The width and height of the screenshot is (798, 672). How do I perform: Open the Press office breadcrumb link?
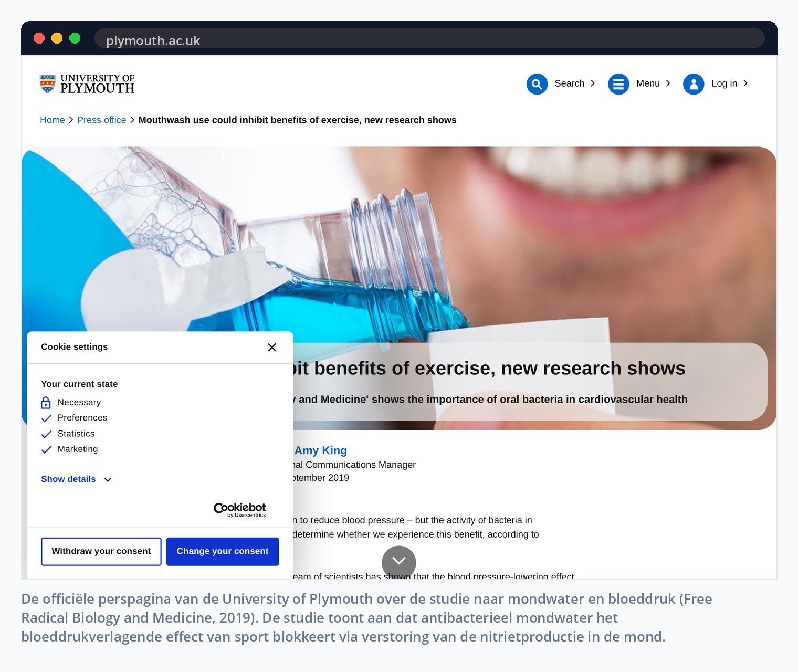click(x=102, y=120)
